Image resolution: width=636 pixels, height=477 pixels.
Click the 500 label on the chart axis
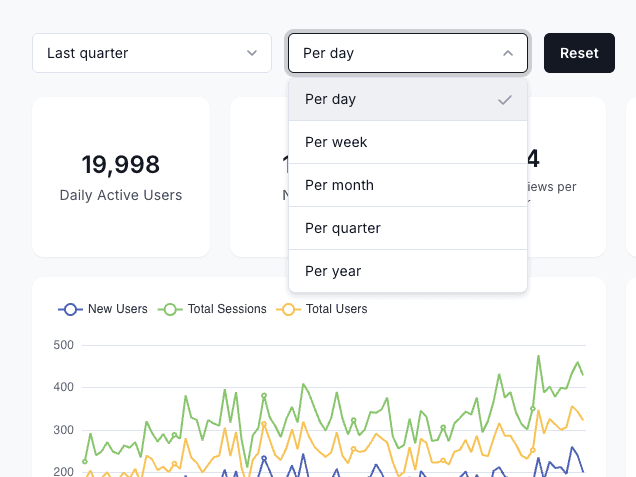65,345
